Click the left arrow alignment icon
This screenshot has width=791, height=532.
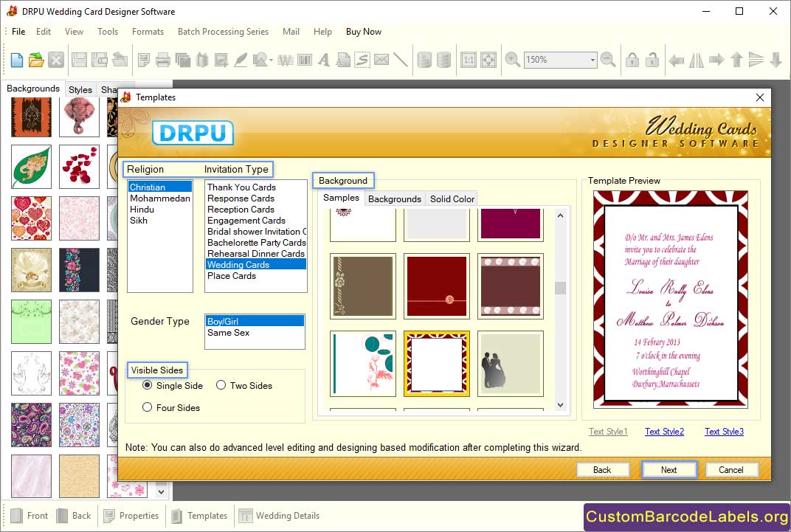676,61
